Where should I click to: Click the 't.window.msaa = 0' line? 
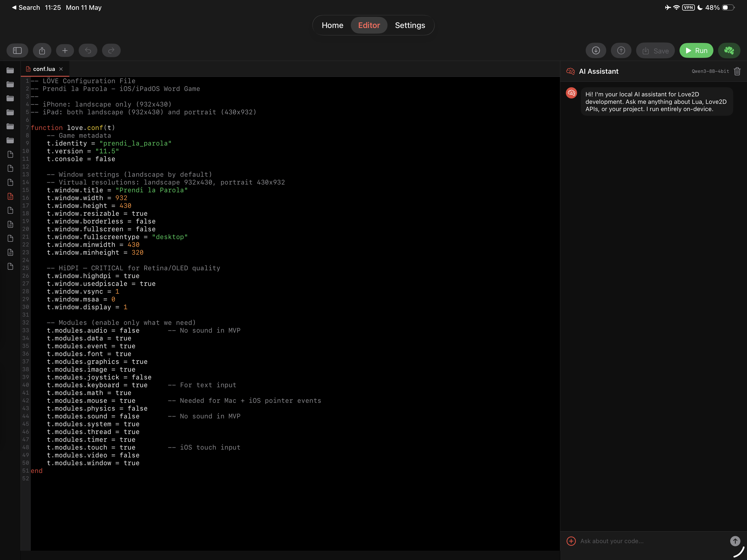click(81, 299)
